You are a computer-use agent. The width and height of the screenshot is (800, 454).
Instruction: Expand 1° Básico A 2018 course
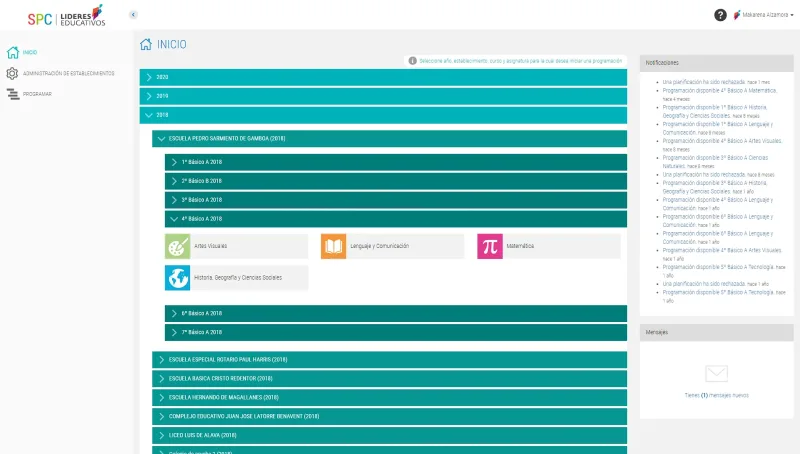pos(396,162)
